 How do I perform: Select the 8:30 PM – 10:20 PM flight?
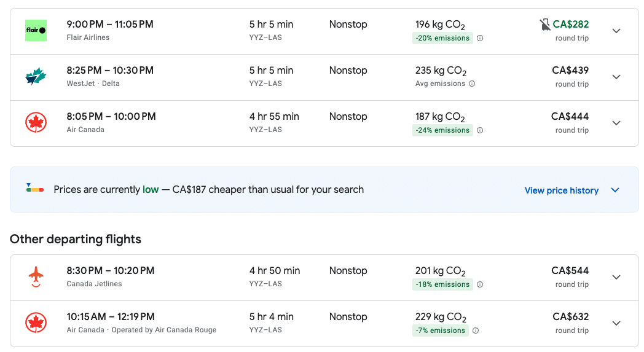(111, 271)
